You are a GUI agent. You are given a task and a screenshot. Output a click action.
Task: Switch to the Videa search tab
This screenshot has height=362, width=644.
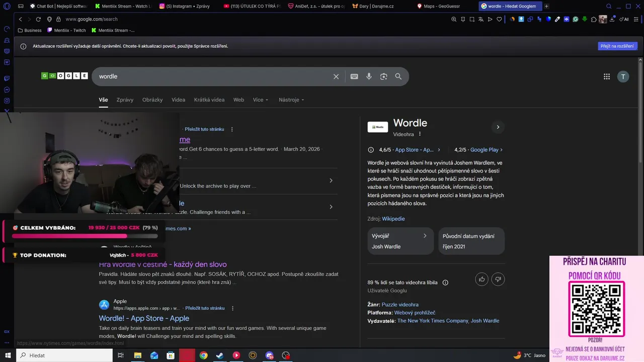[x=178, y=100]
